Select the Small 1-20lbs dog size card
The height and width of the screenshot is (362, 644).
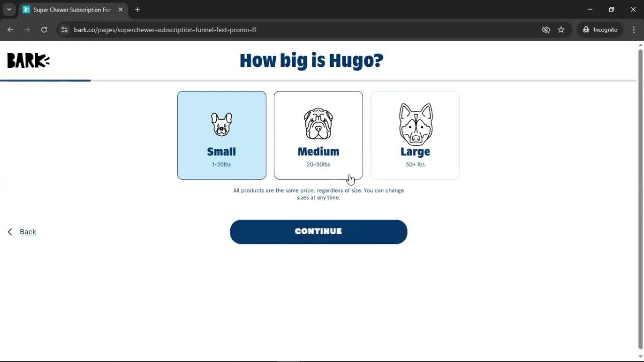[x=221, y=135]
